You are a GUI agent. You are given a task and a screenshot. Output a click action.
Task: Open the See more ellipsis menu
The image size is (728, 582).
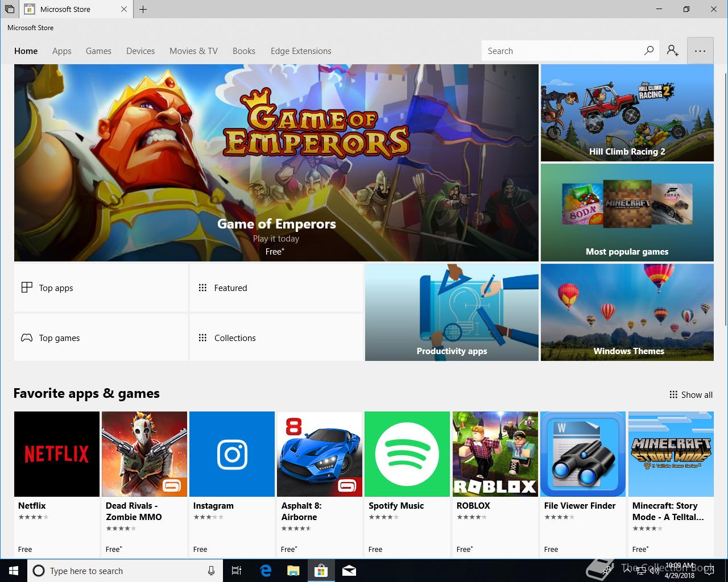[700, 51]
